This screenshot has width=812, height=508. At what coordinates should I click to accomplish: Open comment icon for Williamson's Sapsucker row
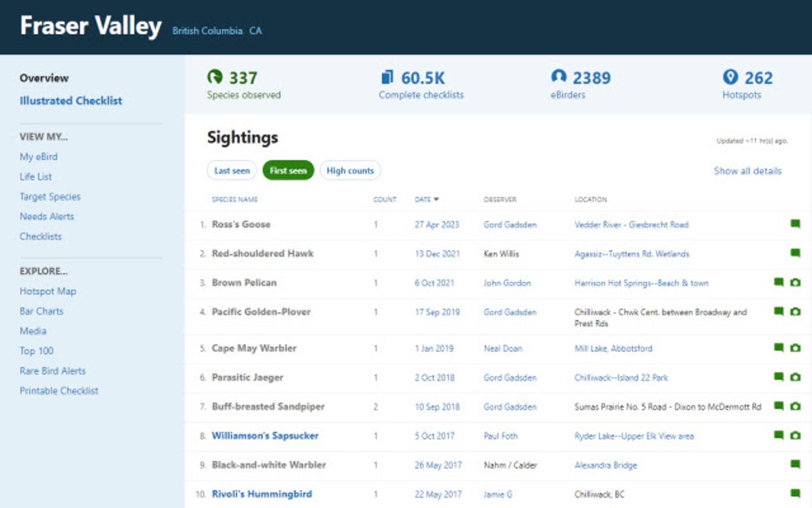(x=779, y=435)
